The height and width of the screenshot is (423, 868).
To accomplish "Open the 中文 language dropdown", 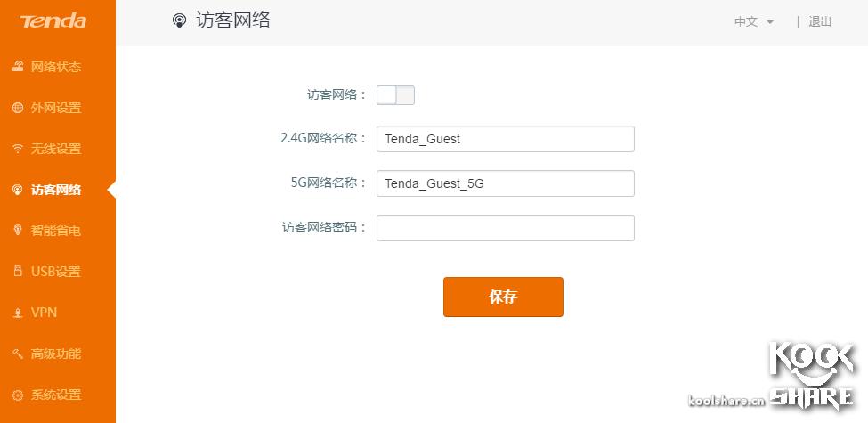I will coord(753,22).
